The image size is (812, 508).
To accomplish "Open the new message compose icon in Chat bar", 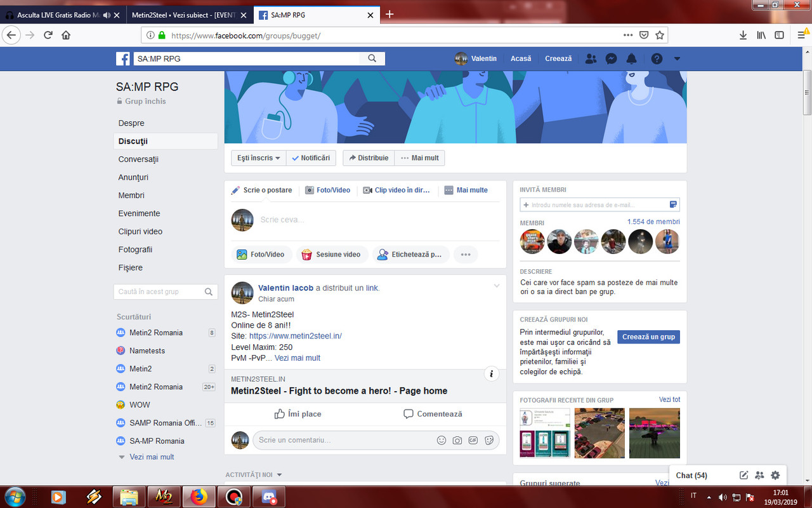I will [x=744, y=475].
